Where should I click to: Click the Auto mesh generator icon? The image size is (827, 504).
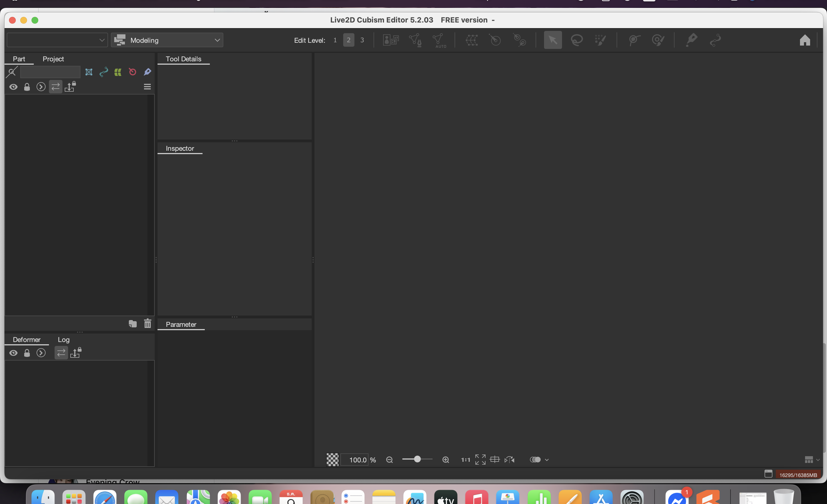pos(439,40)
